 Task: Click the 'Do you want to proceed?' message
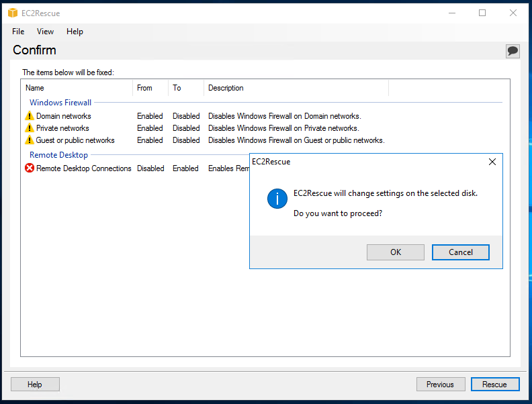338,213
